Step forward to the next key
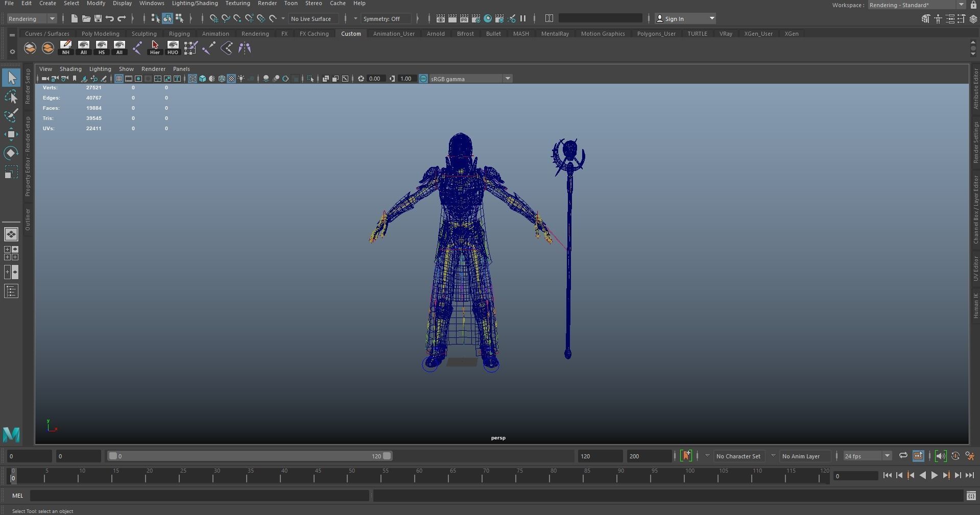 pyautogui.click(x=946, y=475)
